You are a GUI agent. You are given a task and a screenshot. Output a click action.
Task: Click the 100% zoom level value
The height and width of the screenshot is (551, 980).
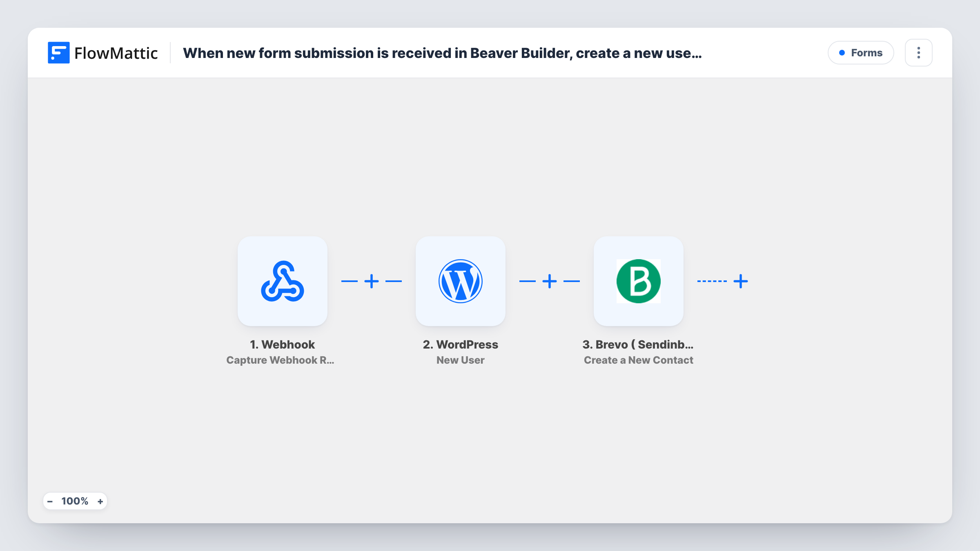point(75,501)
